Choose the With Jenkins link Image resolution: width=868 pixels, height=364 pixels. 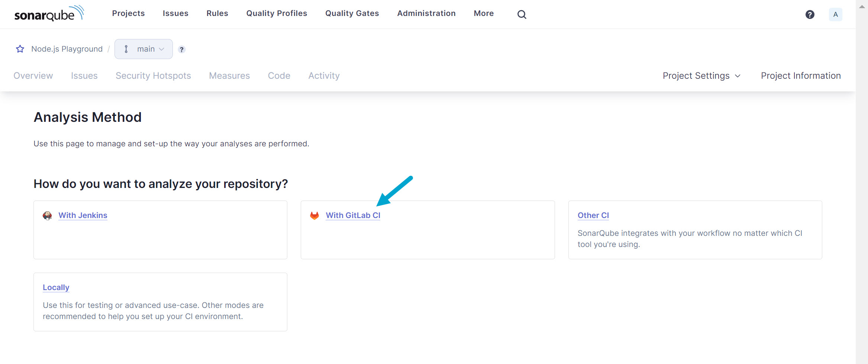83,215
